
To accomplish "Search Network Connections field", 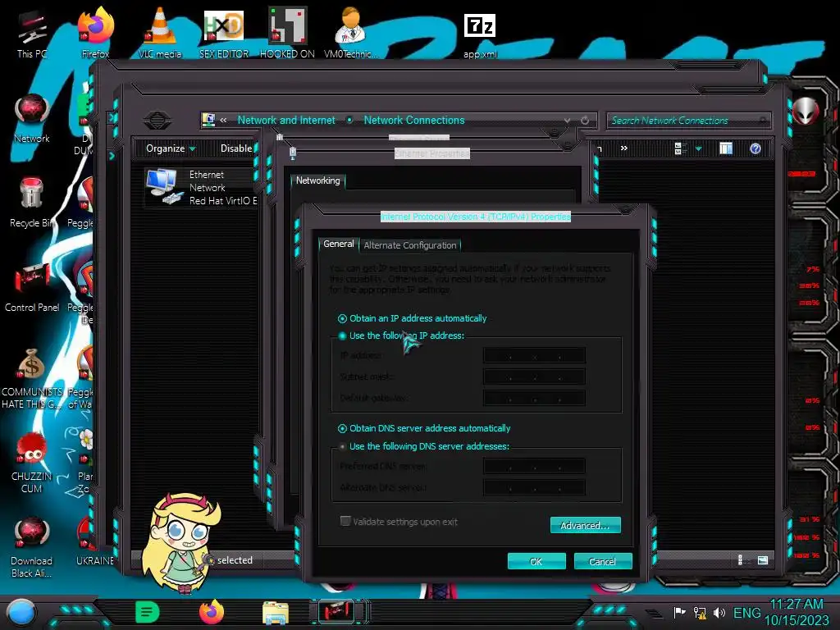I will 688,121.
